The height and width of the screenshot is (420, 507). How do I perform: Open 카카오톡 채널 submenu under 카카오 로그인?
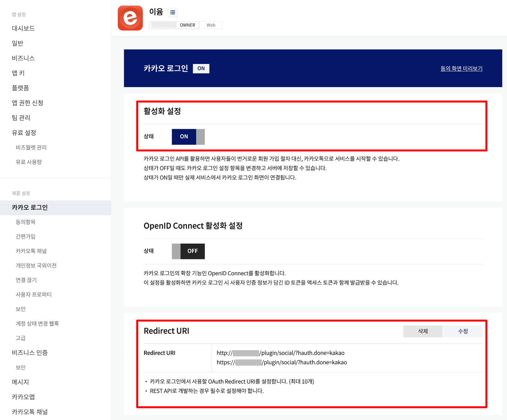pyautogui.click(x=31, y=251)
